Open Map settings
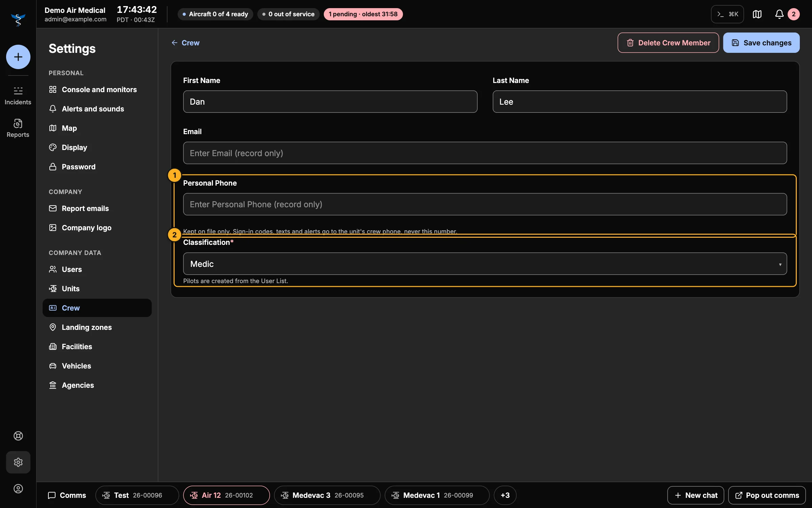The width and height of the screenshot is (812, 508). tap(97, 128)
